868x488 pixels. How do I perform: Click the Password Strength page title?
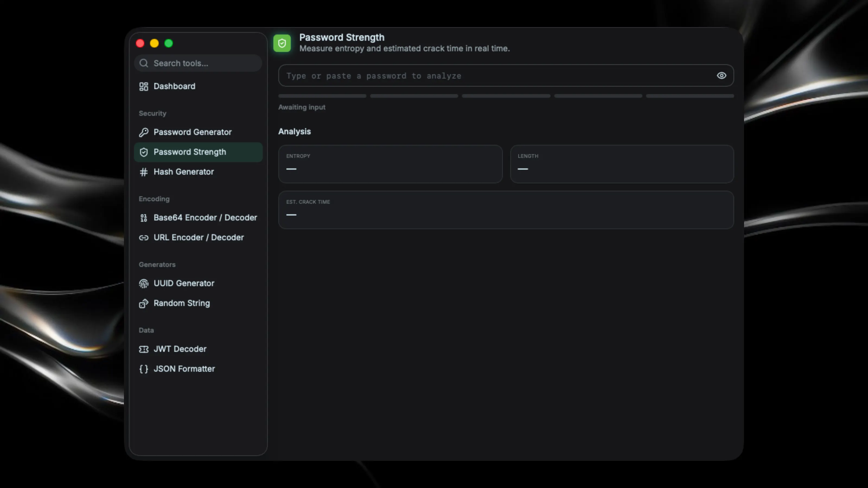point(342,37)
